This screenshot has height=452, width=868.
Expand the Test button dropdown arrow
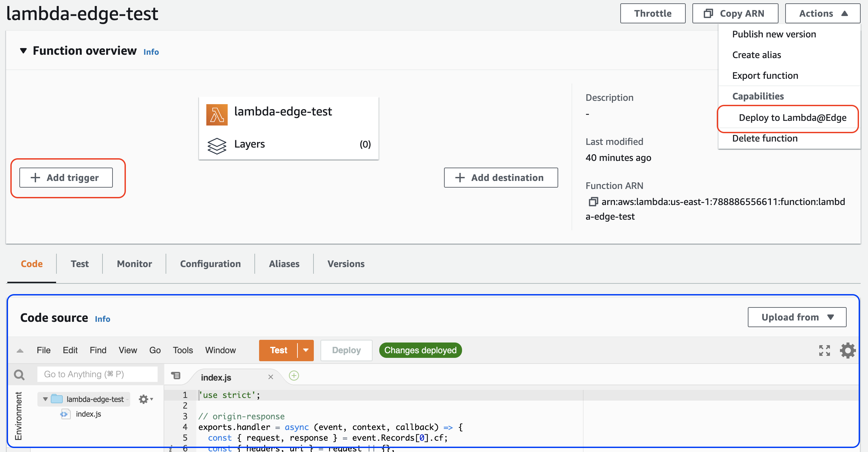[x=305, y=350]
